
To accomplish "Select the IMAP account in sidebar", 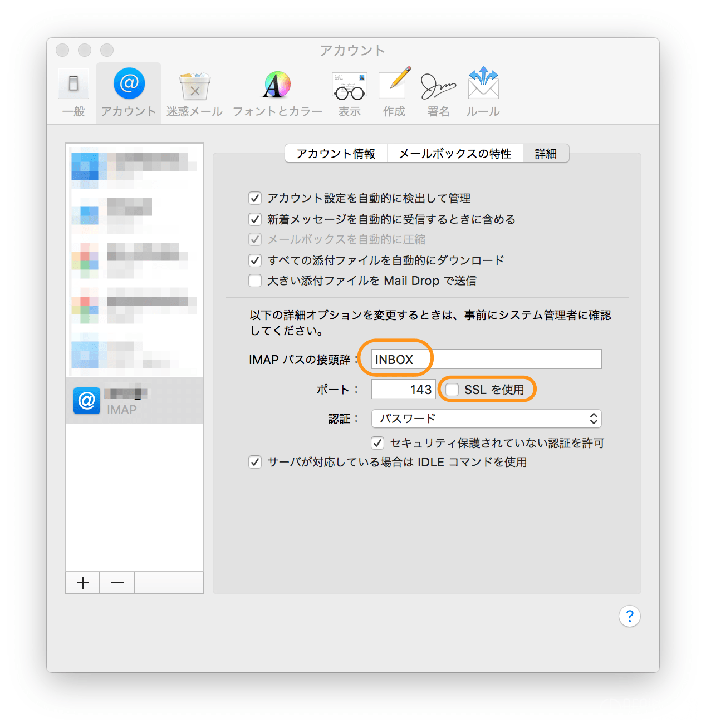I will [134, 401].
